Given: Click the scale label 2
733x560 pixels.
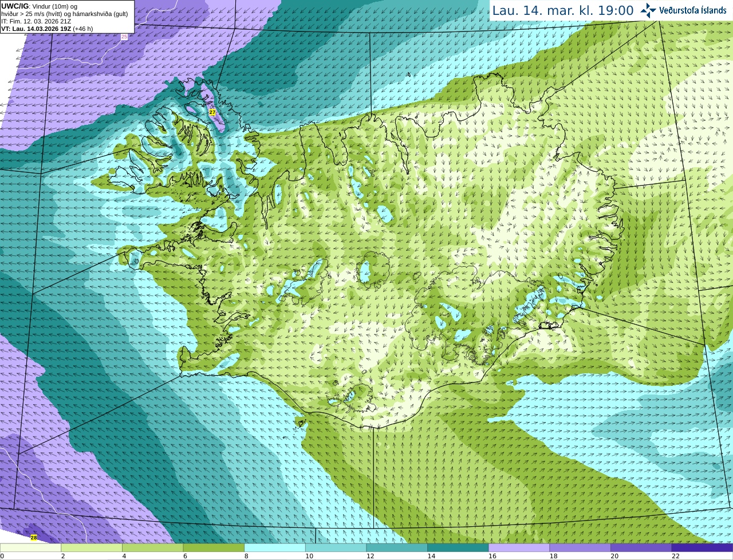Looking at the screenshot, I should [63, 556].
